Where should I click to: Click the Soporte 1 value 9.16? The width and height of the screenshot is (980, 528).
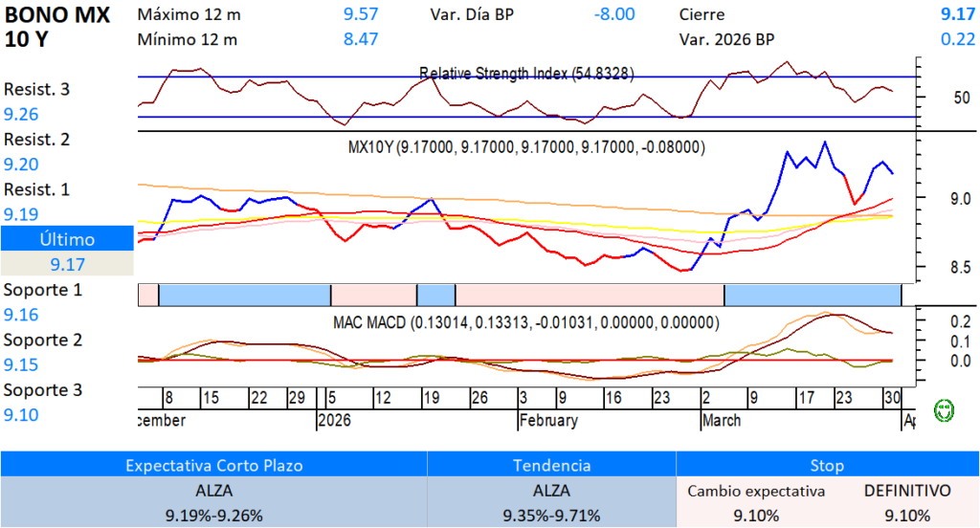coord(21,315)
